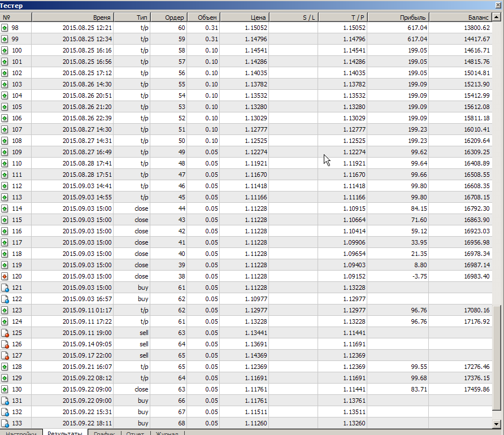Click the green arrow icon of row 130
504x435 pixels.
coord(5,389)
